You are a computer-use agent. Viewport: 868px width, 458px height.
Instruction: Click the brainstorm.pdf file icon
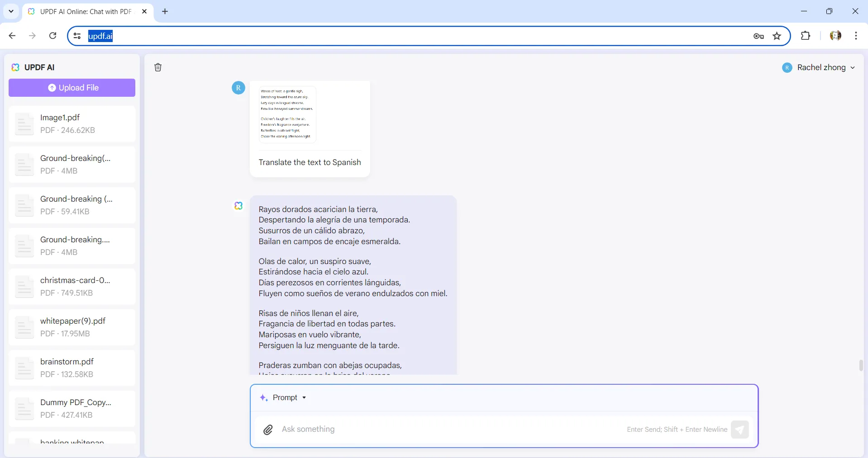pos(24,368)
